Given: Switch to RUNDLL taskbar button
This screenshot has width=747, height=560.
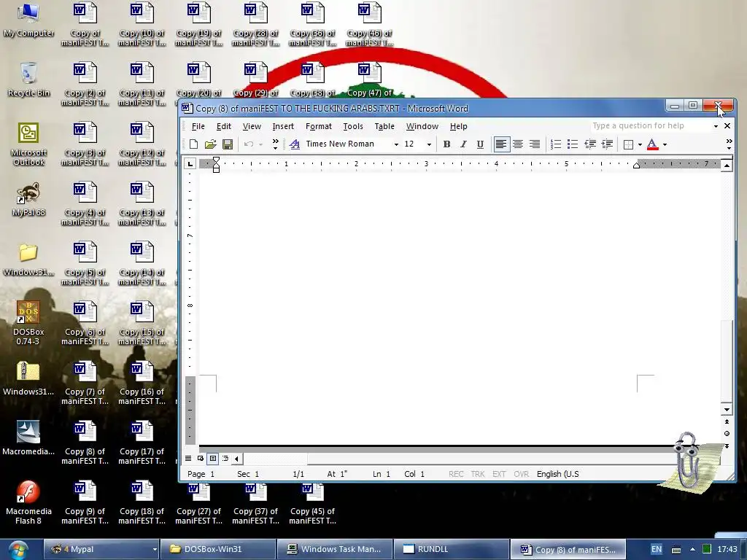Looking at the screenshot, I should [x=451, y=549].
